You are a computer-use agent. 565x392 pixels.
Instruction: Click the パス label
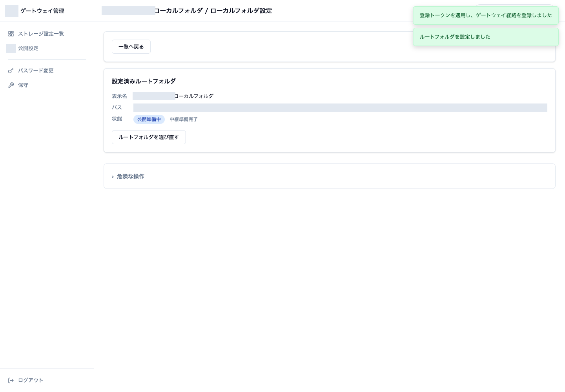click(x=117, y=107)
